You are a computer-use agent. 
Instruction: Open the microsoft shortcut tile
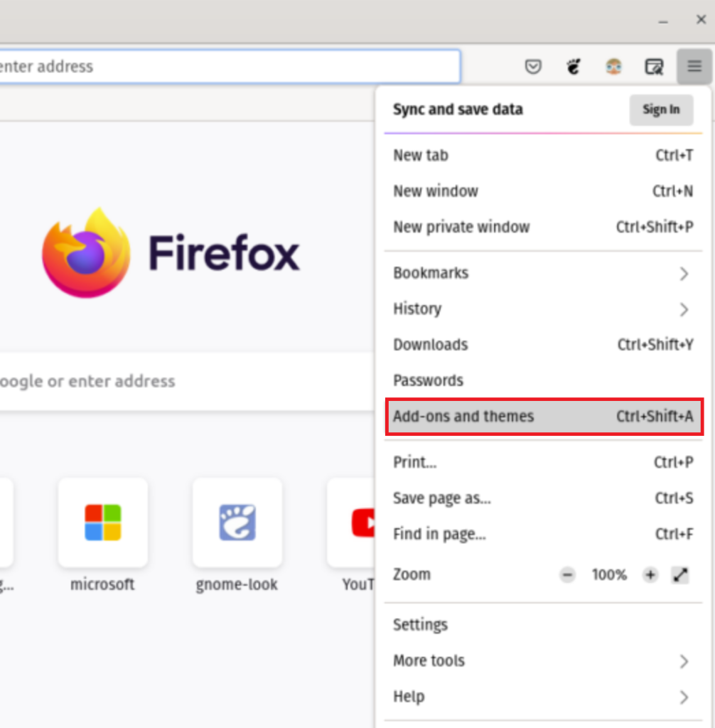coord(103,523)
